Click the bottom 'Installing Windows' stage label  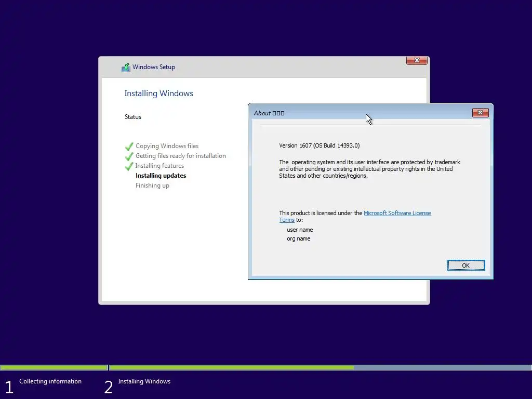tap(144, 381)
